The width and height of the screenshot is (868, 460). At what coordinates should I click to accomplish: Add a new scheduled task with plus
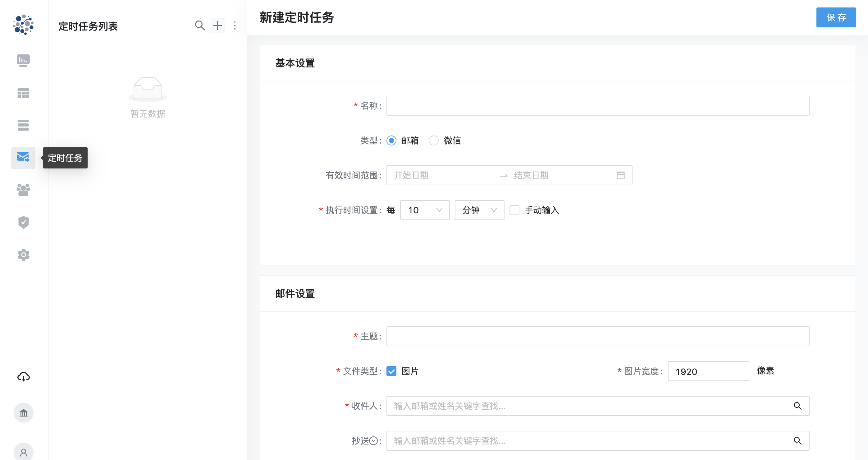[x=217, y=25]
